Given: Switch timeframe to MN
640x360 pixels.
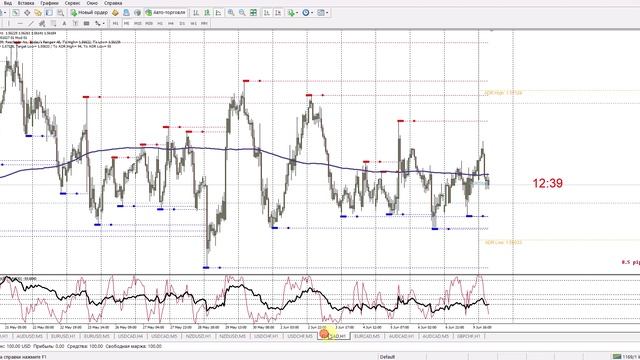Looking at the screenshot, I should point(204,24).
